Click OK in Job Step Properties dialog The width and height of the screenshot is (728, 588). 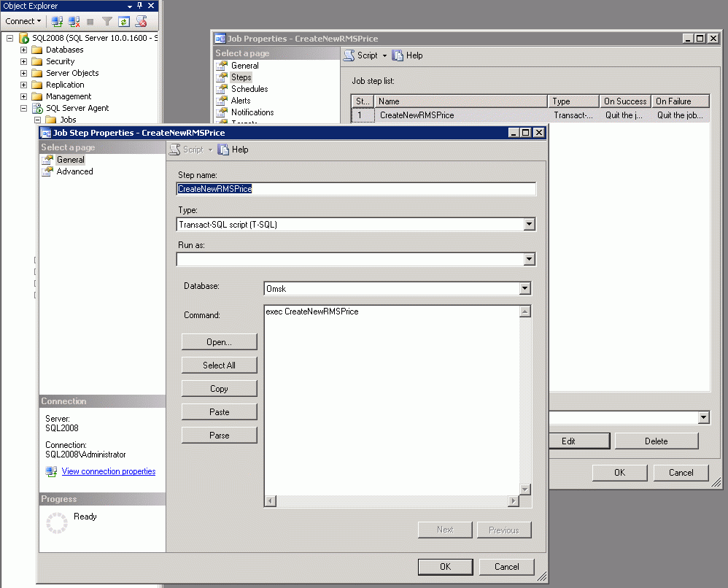pyautogui.click(x=445, y=567)
